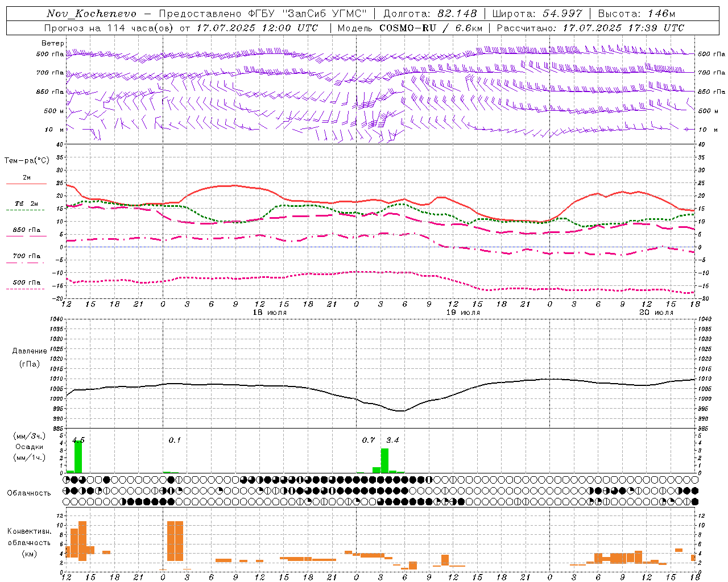Click the green precipitation bar under 4.5

(x=78, y=457)
